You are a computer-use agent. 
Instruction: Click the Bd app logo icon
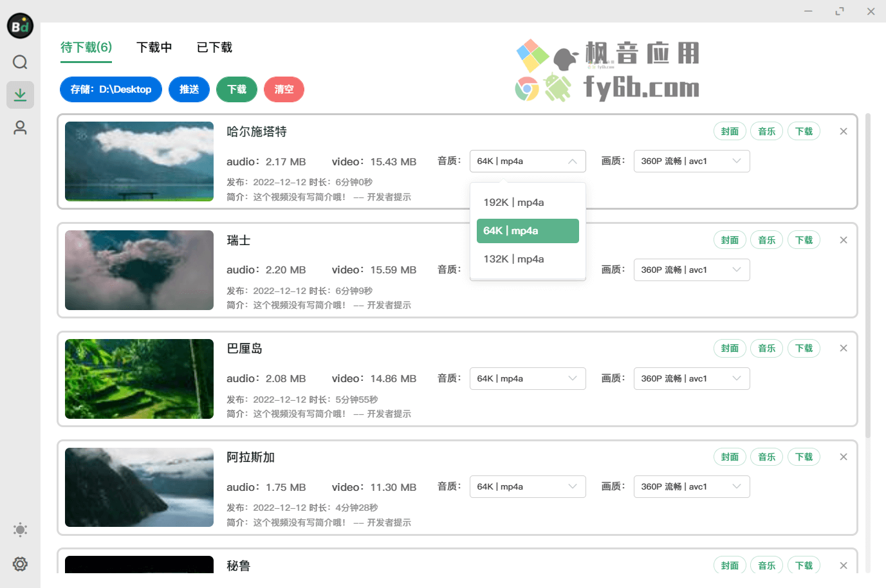pyautogui.click(x=20, y=26)
